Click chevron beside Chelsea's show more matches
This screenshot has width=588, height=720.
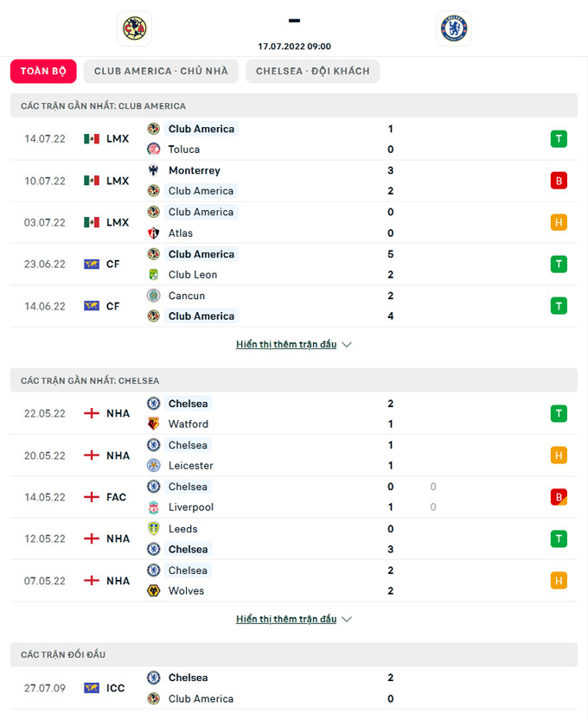347,620
